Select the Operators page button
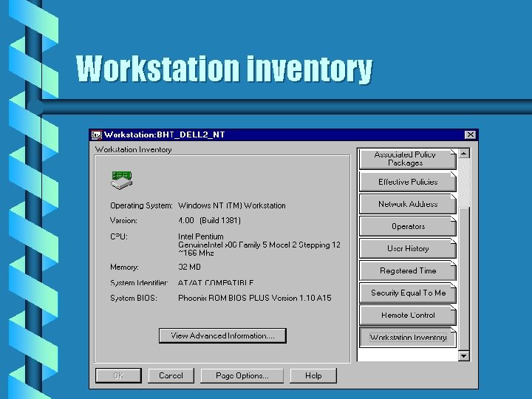The image size is (532, 399). tap(407, 226)
